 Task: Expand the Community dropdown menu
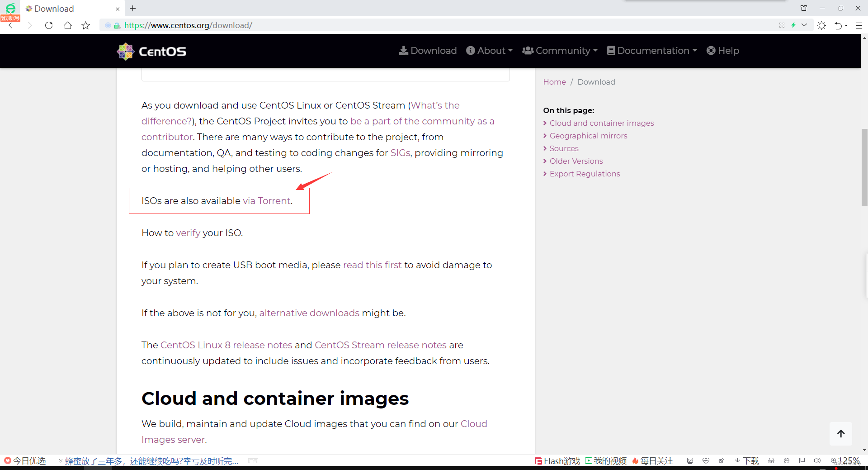[560, 51]
